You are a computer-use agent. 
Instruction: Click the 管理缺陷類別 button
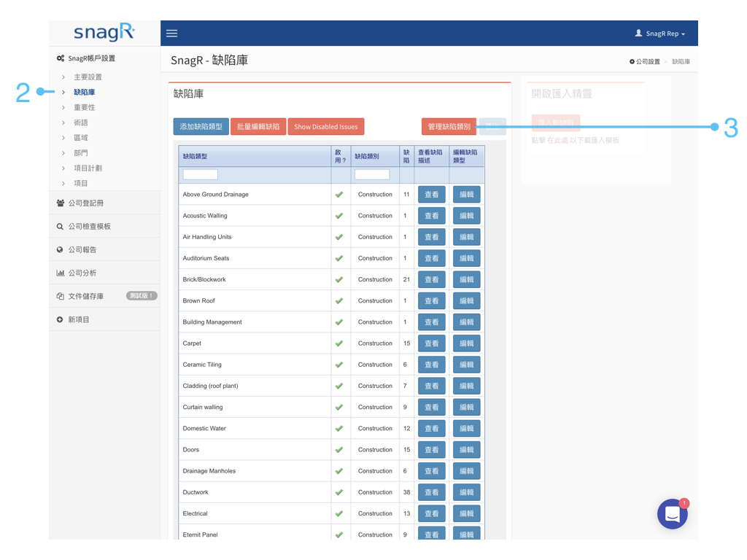pos(449,127)
